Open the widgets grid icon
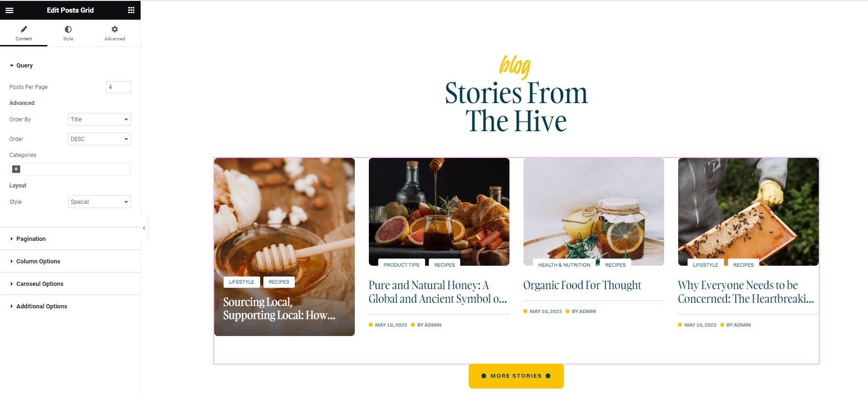868x396 pixels. tap(131, 10)
